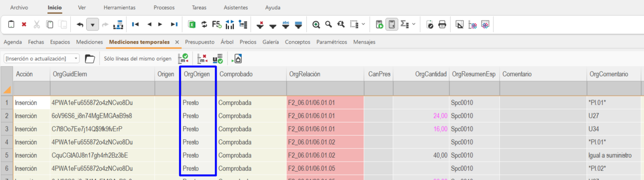Switch to the Fechas tab
The width and height of the screenshot is (644, 180).
36,42
